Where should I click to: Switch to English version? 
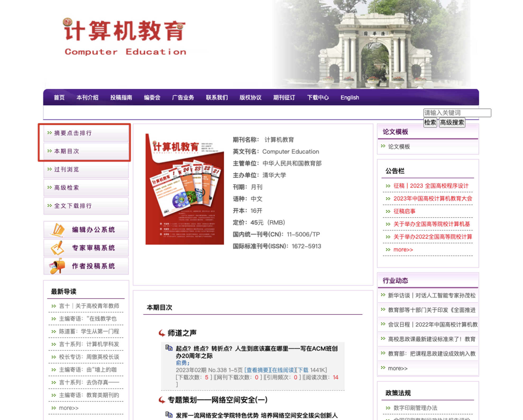pos(350,97)
